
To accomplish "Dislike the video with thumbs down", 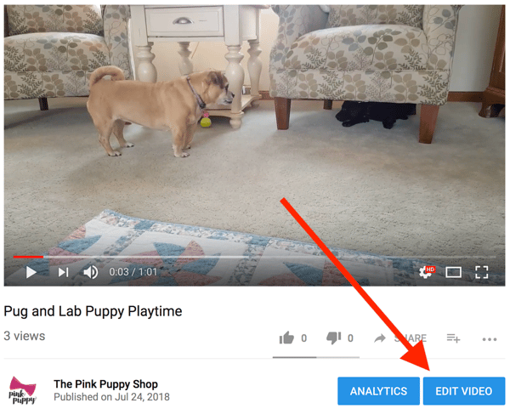I will (334, 338).
